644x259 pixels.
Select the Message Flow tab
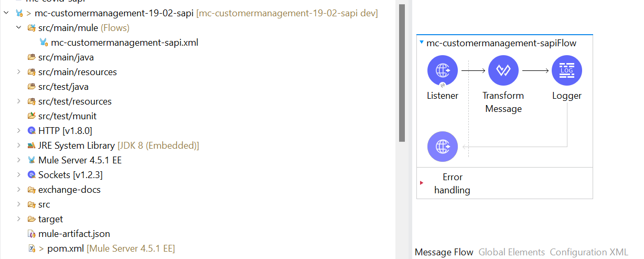(x=444, y=252)
